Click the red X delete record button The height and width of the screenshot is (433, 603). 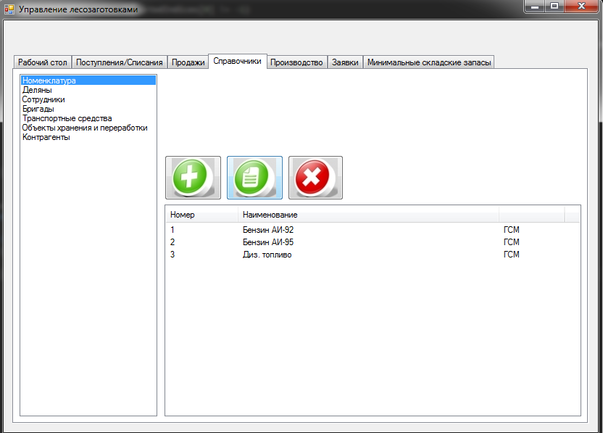(x=315, y=178)
